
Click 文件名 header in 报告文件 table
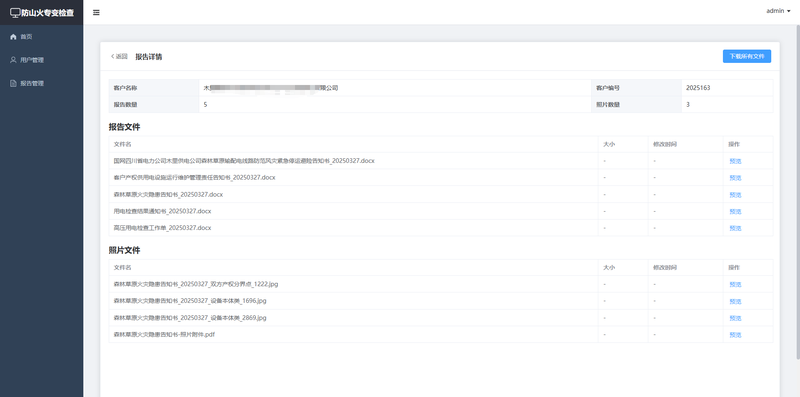pyautogui.click(x=122, y=144)
